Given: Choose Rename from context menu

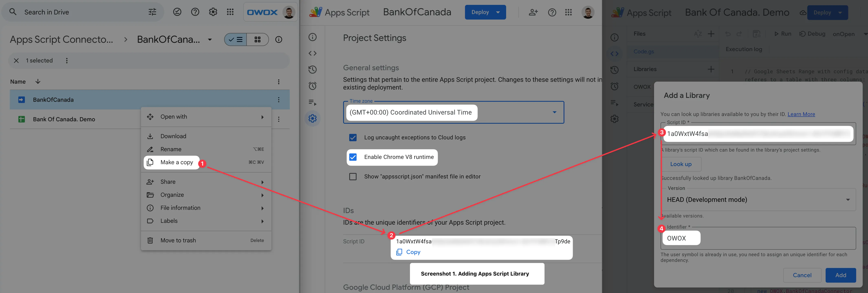Looking at the screenshot, I should pyautogui.click(x=206, y=149).
